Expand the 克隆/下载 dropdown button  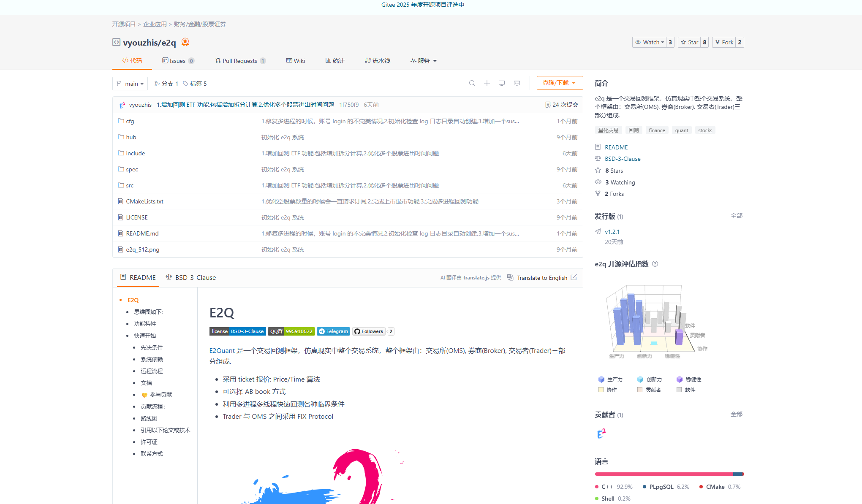point(560,83)
